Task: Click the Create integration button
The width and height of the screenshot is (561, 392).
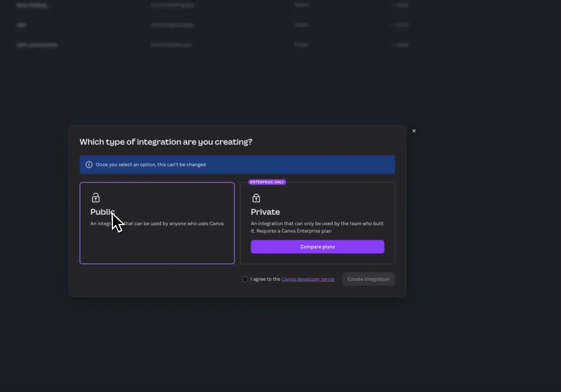Action: [x=368, y=279]
